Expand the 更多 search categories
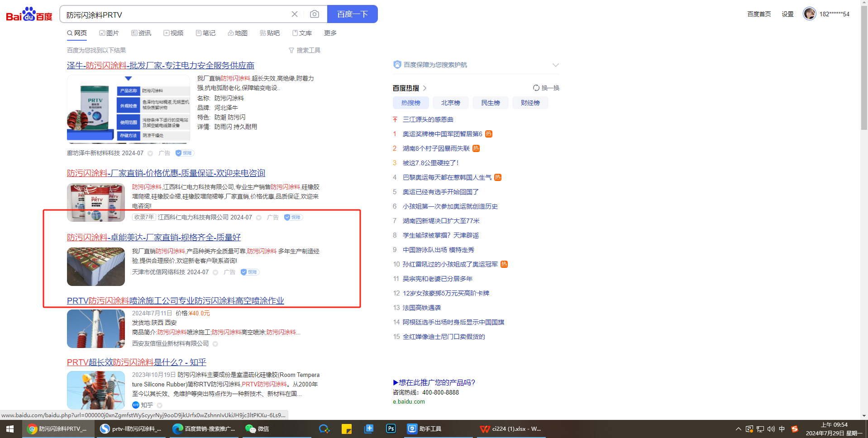 pyautogui.click(x=330, y=33)
